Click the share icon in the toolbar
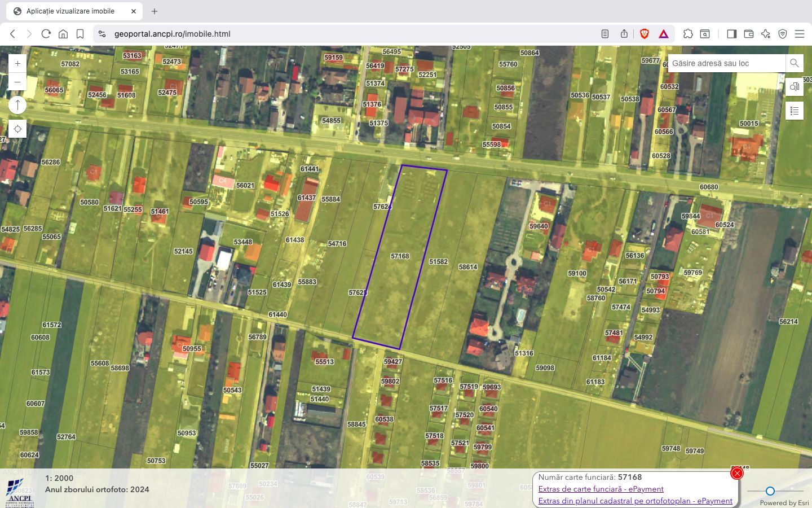Screen dimensions: 812x508 (x=624, y=34)
